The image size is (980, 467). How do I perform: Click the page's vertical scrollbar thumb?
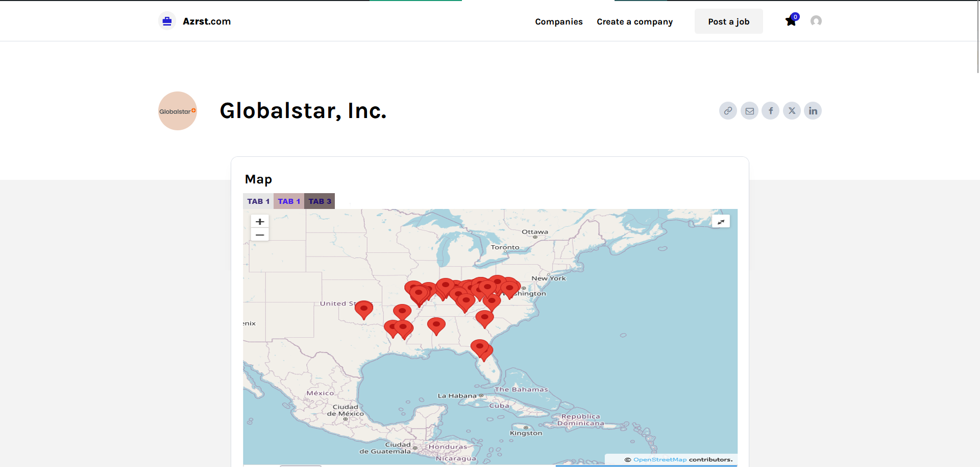point(978,37)
